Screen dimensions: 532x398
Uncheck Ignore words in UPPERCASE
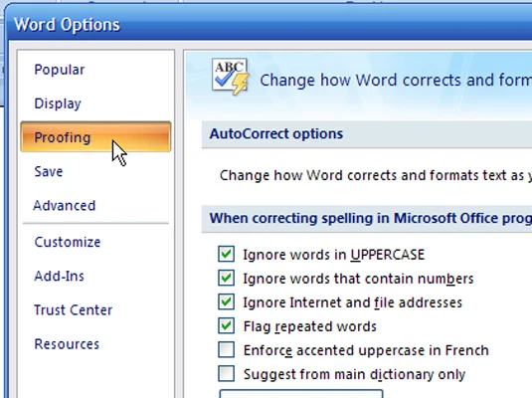(227, 254)
